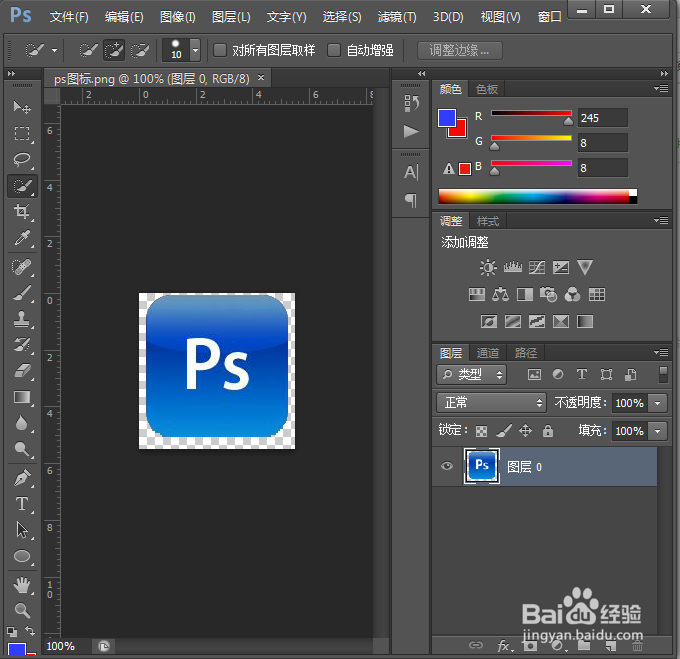680x659 pixels.
Task: Switch to the 路径 paths tab
Action: tap(526, 353)
